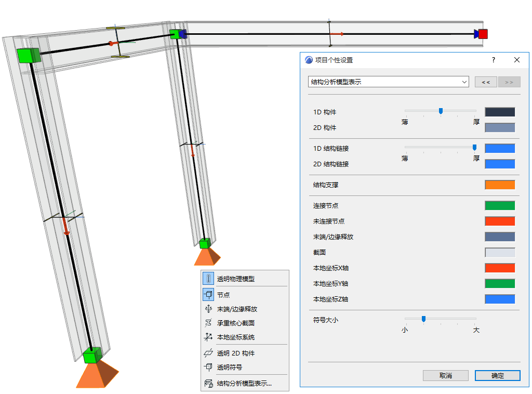Click the 符号大小 slider handle

pos(423,319)
